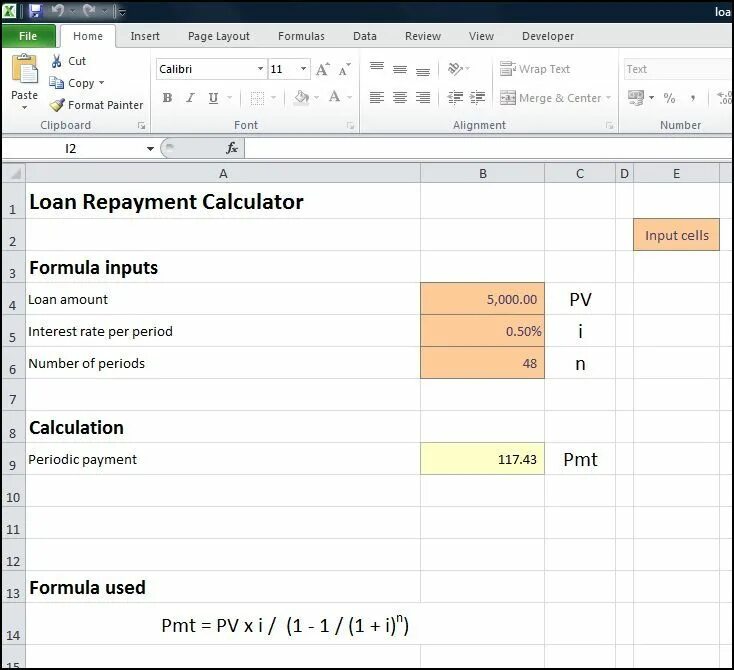Toggle Bold formatting
The height and width of the screenshot is (670, 734).
click(x=167, y=98)
